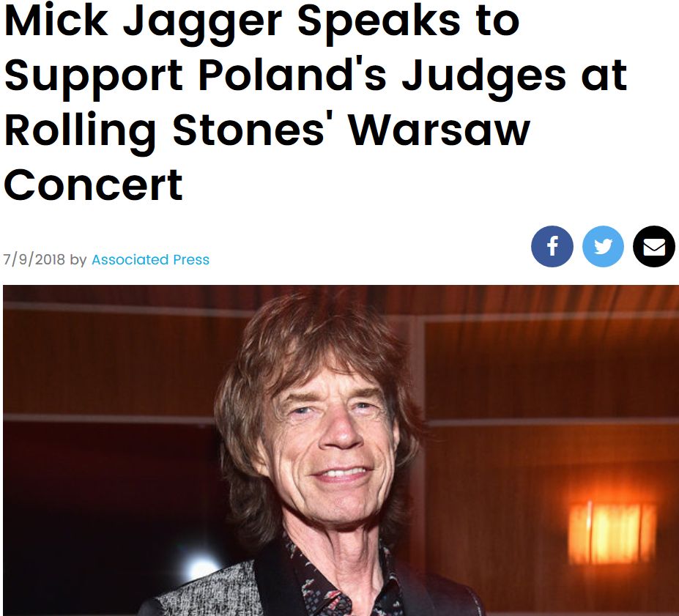Click the bright white light spot in photo

200,567
